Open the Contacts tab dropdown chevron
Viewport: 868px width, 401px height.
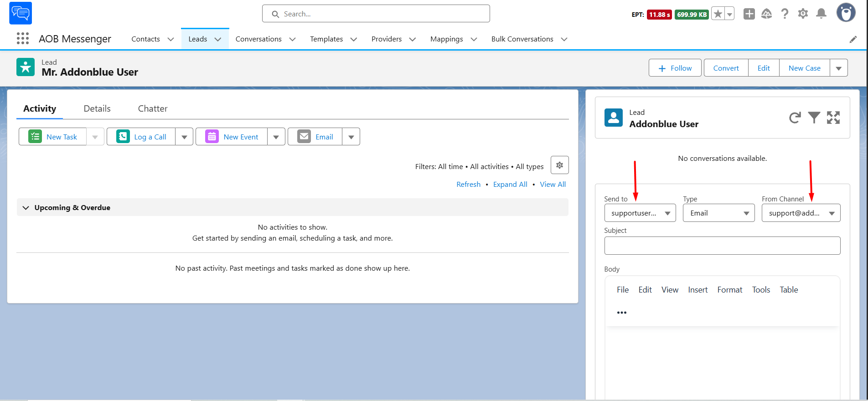coord(171,39)
